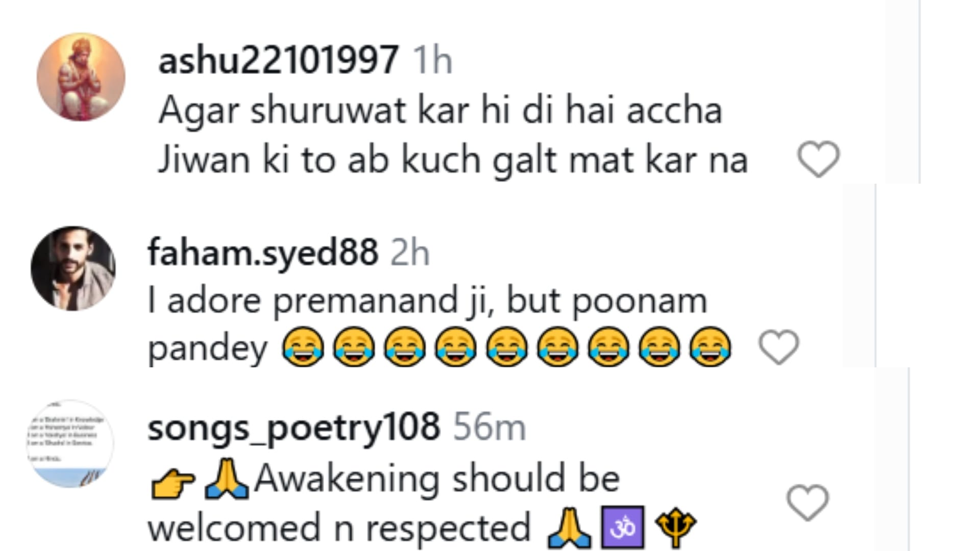Screen dimensions: 980x551
Task: Click the folded hands emoji after respected
Action: coord(569,527)
